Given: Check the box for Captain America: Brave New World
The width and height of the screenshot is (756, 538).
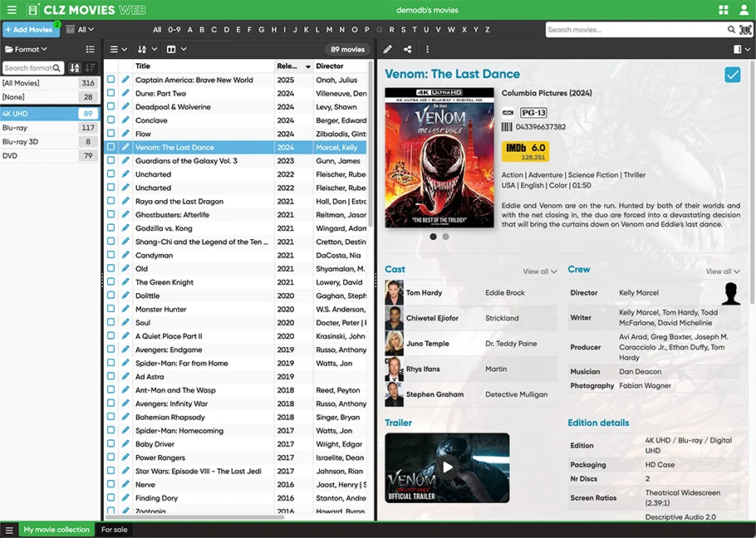Looking at the screenshot, I should 110,79.
